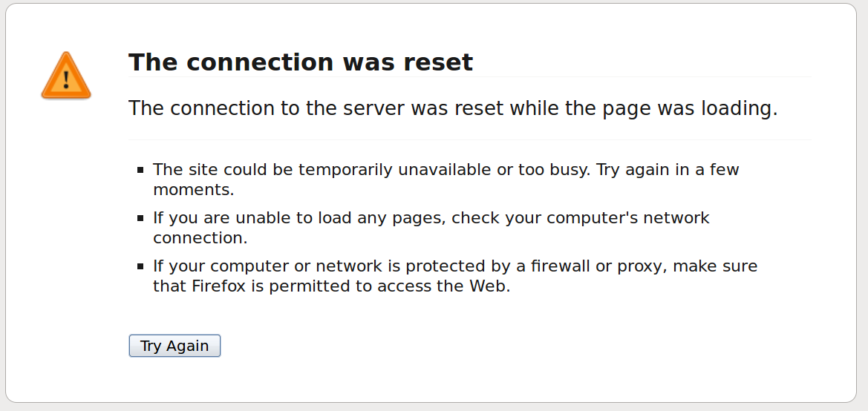Click the orange warning triangle icon
Image resolution: width=868 pixels, height=411 pixels.
(66, 76)
